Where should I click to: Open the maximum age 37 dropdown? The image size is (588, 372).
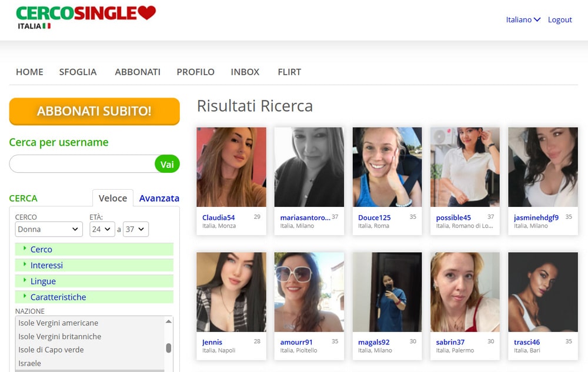tap(136, 229)
